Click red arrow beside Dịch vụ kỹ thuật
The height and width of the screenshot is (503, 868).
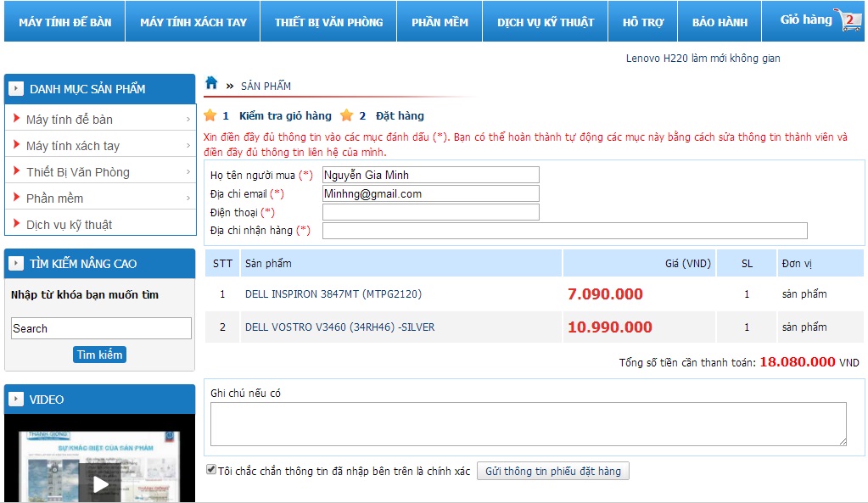pos(17,224)
